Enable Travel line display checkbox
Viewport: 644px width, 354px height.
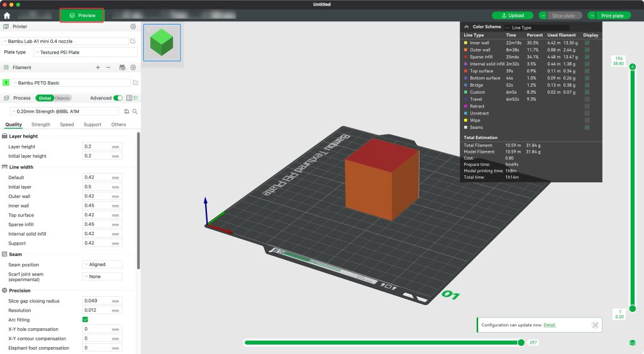(587, 99)
